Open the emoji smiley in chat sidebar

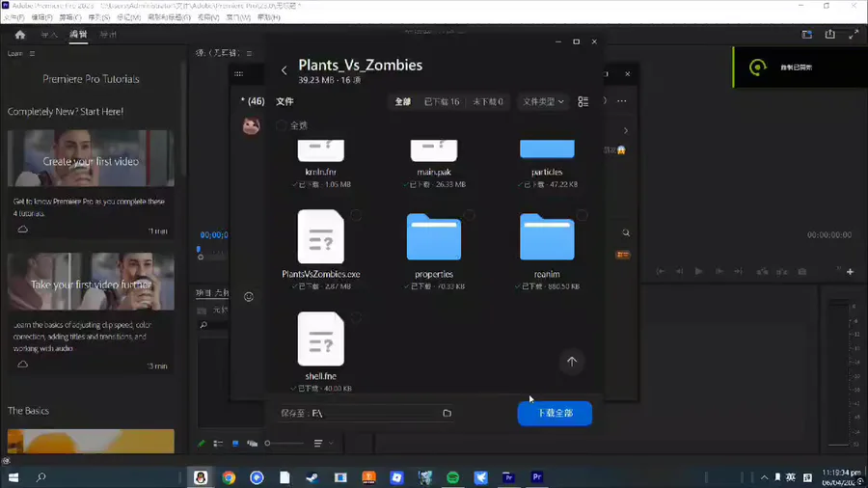click(x=249, y=297)
